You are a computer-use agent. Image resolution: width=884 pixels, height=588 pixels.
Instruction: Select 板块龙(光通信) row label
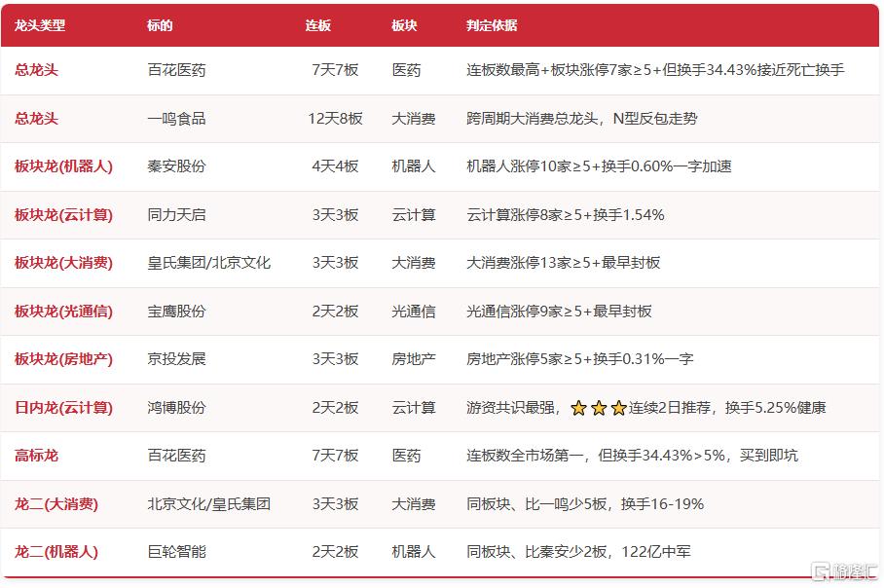[63, 312]
